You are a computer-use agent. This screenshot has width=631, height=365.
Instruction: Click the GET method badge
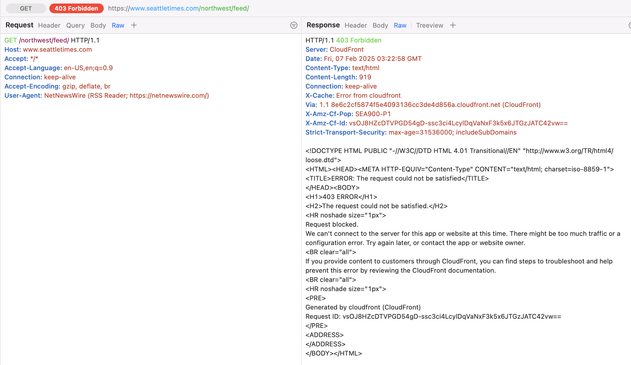[26, 8]
